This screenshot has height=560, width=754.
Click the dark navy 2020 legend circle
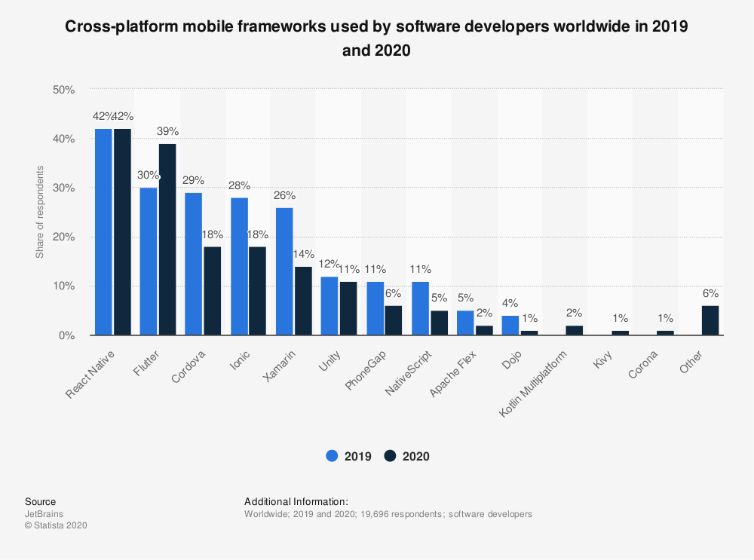[x=390, y=456]
